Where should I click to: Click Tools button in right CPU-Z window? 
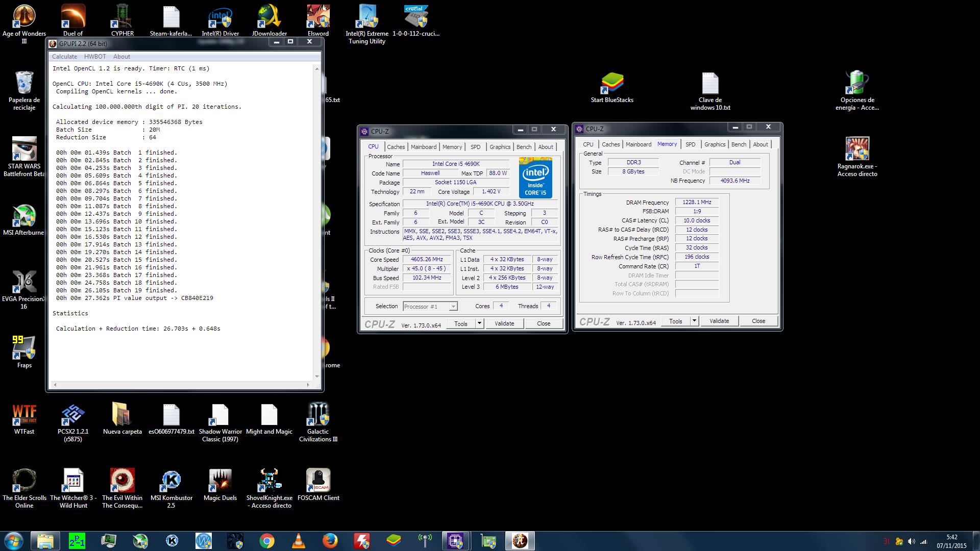(x=676, y=321)
